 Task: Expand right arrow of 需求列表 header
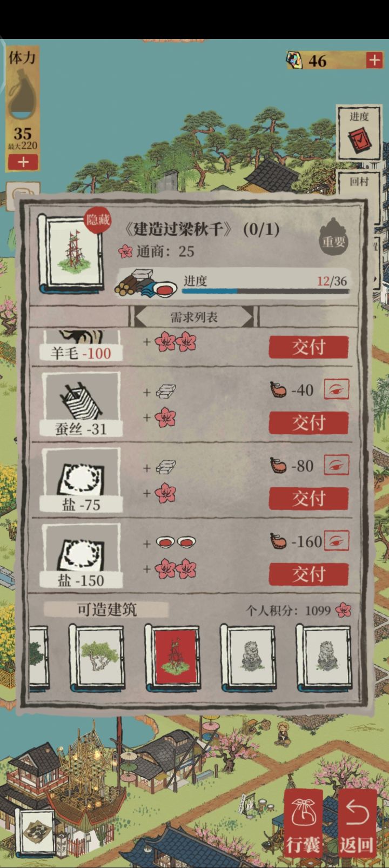pyautogui.click(x=248, y=317)
